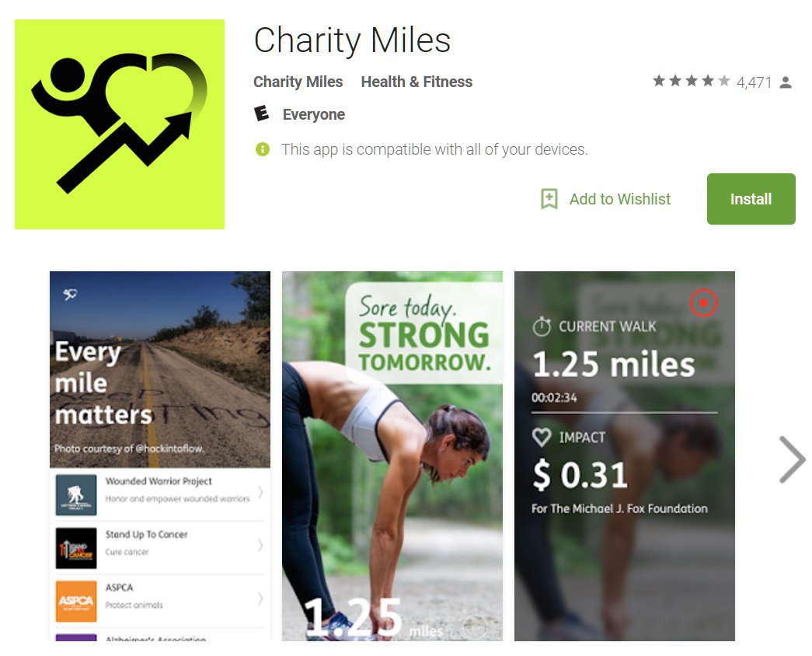Screen dimensions: 812x656
Task: Open the Every mile matters screenshot
Action: tap(160, 456)
